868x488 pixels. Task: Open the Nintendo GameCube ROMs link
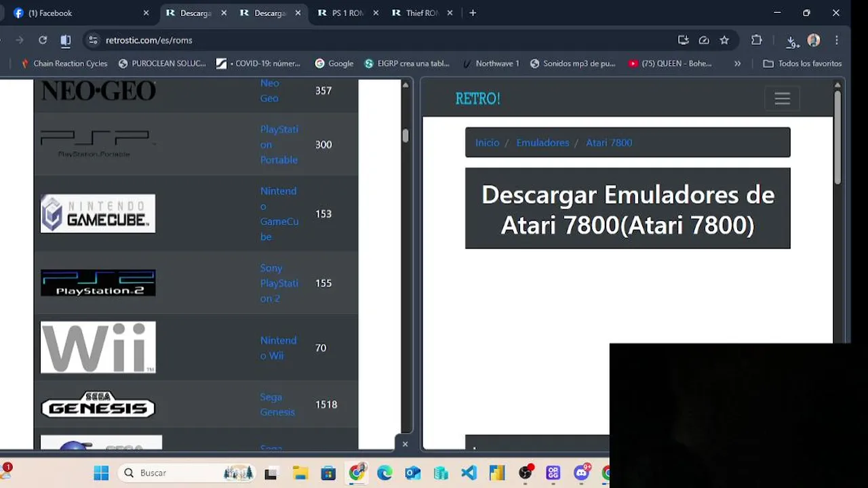[x=279, y=213]
